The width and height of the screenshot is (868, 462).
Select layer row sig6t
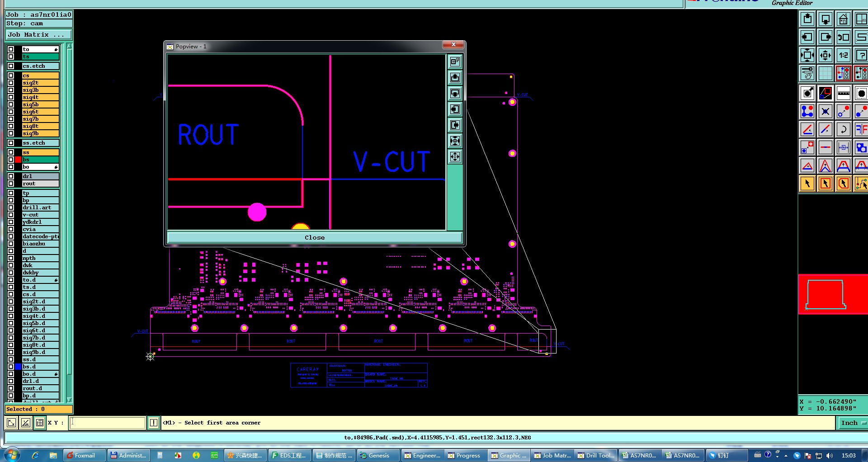[41, 112]
